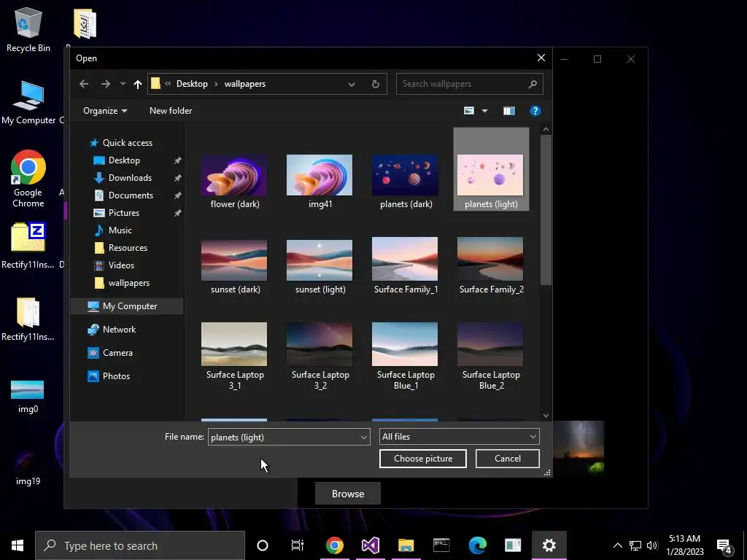Viewport: 747px width, 560px height.
Task: Click Desktop in the address breadcrumb
Action: click(192, 84)
